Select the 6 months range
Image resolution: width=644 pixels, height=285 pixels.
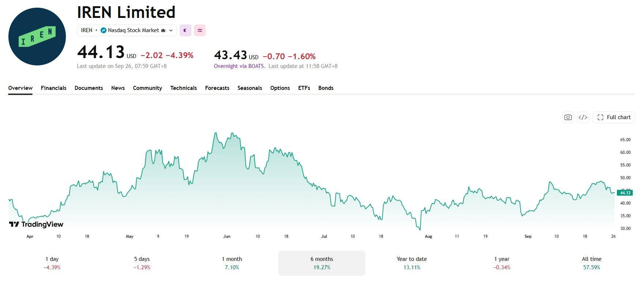pos(322,263)
